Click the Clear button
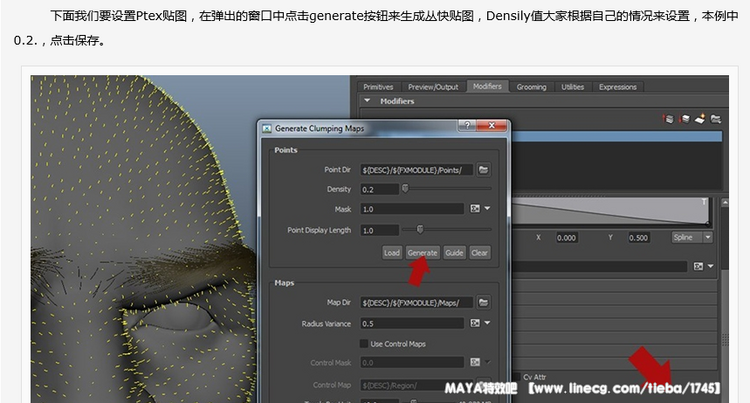Viewport: 750px width, 403px height. coord(479,253)
